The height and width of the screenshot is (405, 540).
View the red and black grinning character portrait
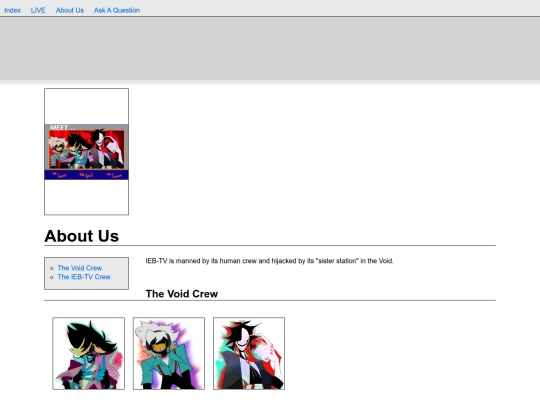(x=249, y=354)
